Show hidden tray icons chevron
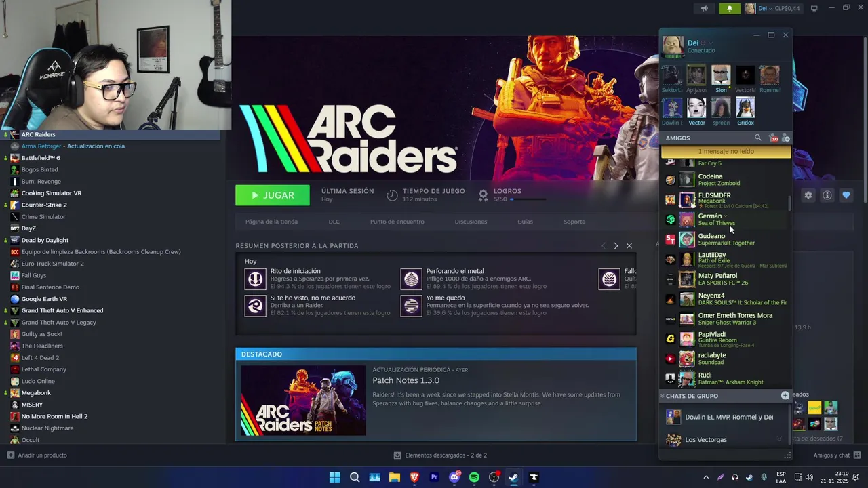Image resolution: width=868 pixels, height=488 pixels. coord(706,477)
